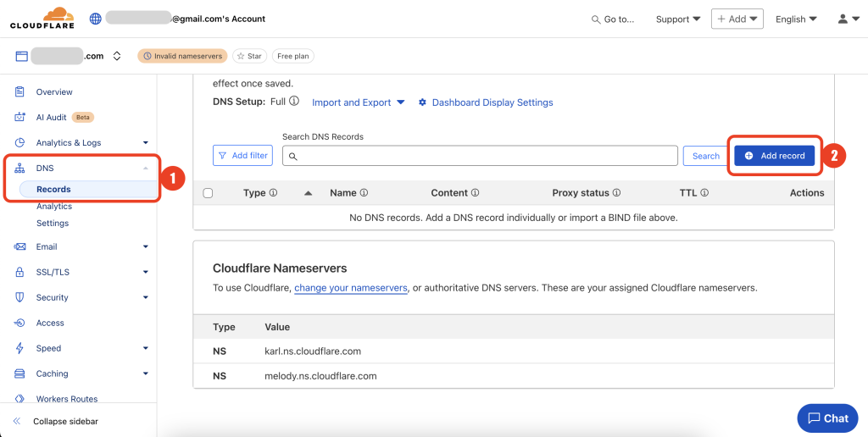This screenshot has height=437, width=868.
Task: Select Analytics under the DNS section
Action: (54, 207)
